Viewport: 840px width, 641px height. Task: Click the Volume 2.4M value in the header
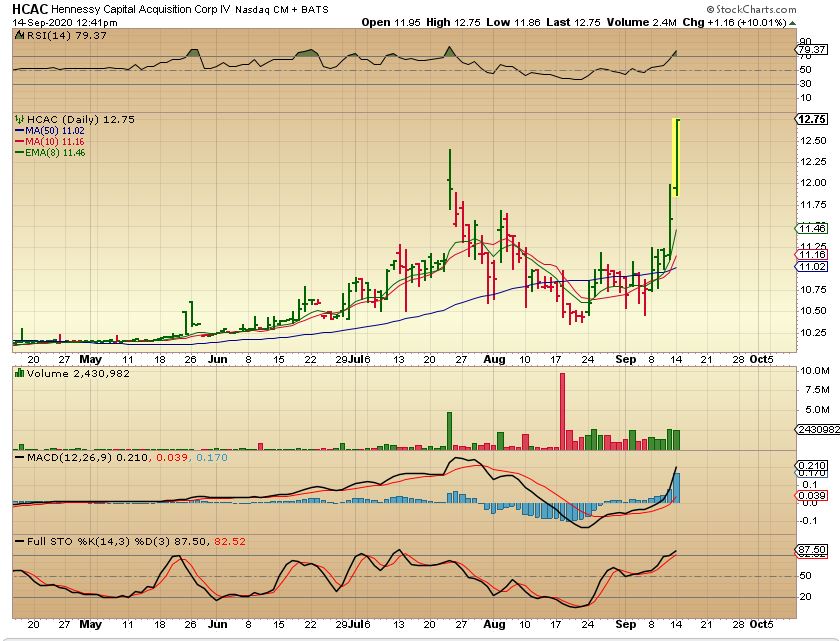tap(642, 22)
